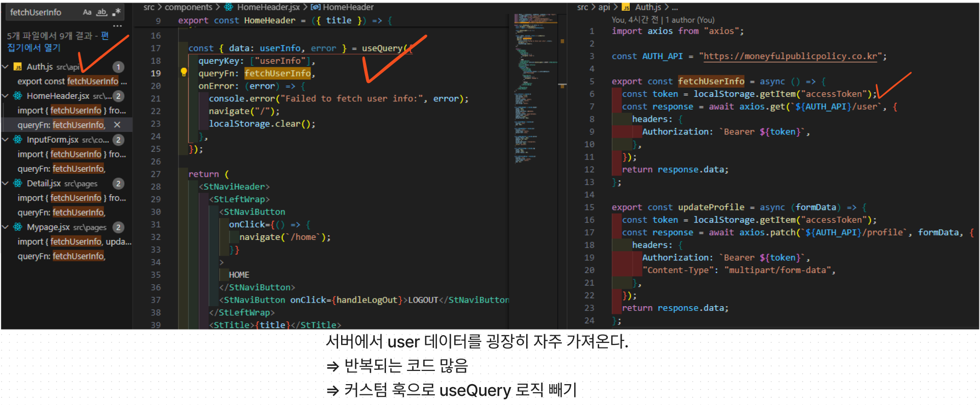Click the minimap of the HomeHeader.jsx editor
This screenshot has height=405, width=980.
coord(535,89)
